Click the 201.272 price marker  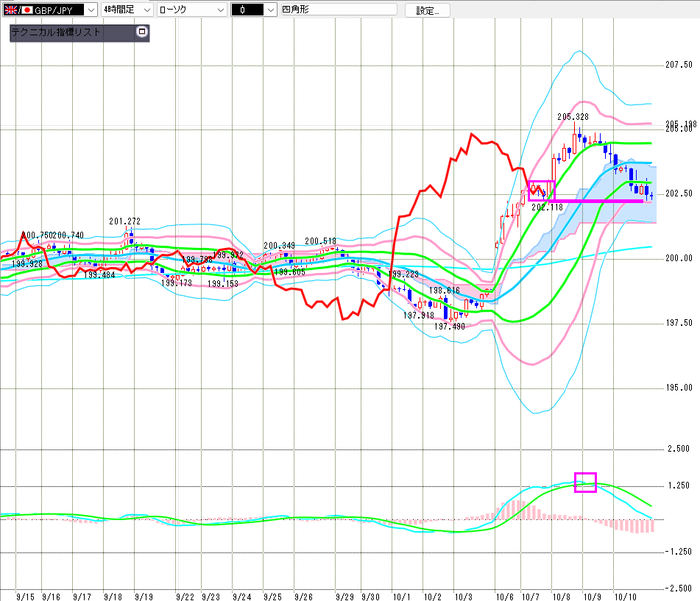(x=124, y=221)
